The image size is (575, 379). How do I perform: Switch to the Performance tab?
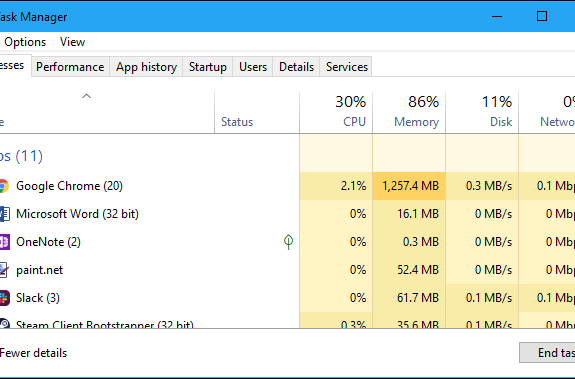point(70,67)
